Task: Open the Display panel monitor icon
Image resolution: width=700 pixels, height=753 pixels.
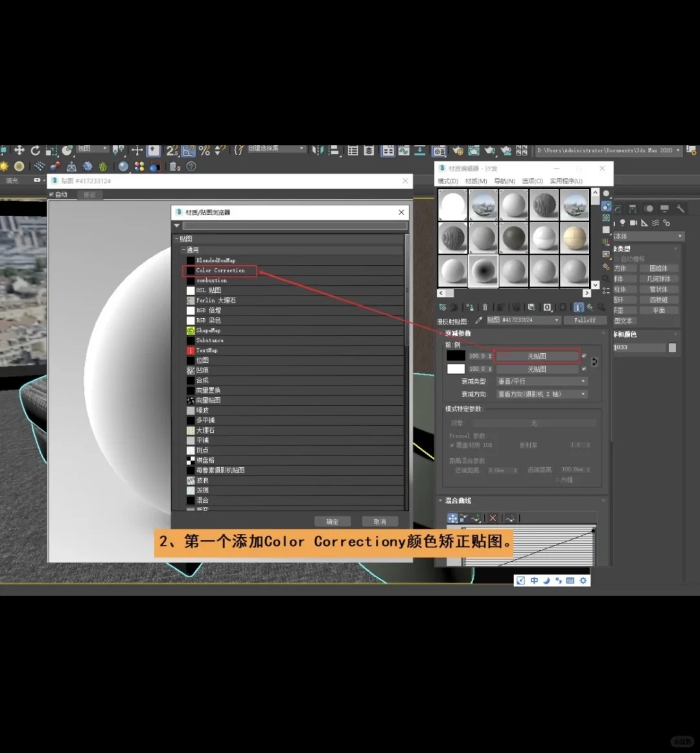Action: tap(664, 209)
